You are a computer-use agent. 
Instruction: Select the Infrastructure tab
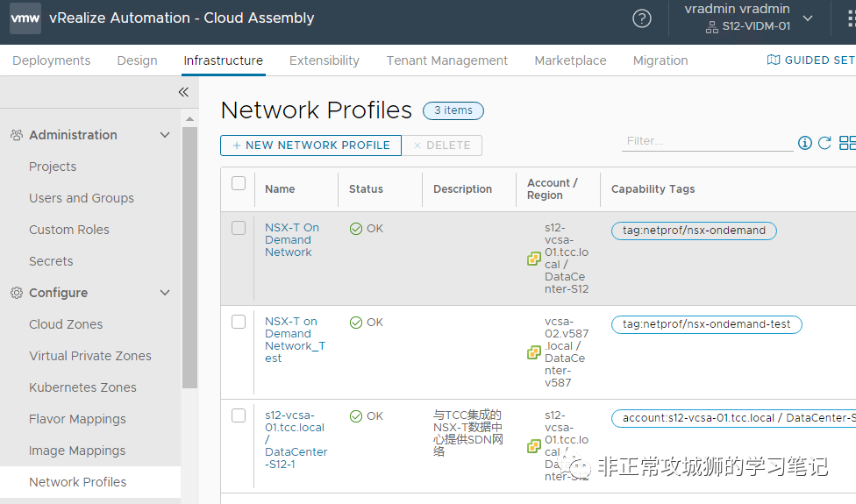click(224, 60)
